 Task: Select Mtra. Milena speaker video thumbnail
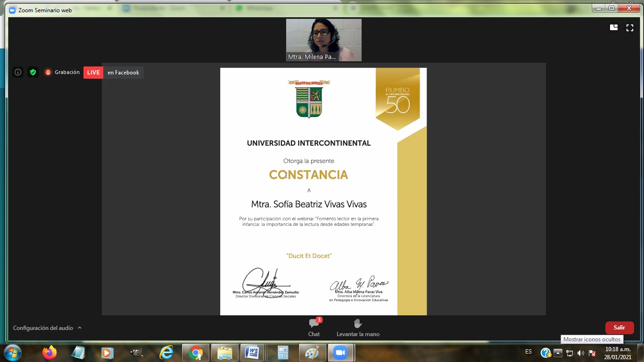(x=324, y=40)
